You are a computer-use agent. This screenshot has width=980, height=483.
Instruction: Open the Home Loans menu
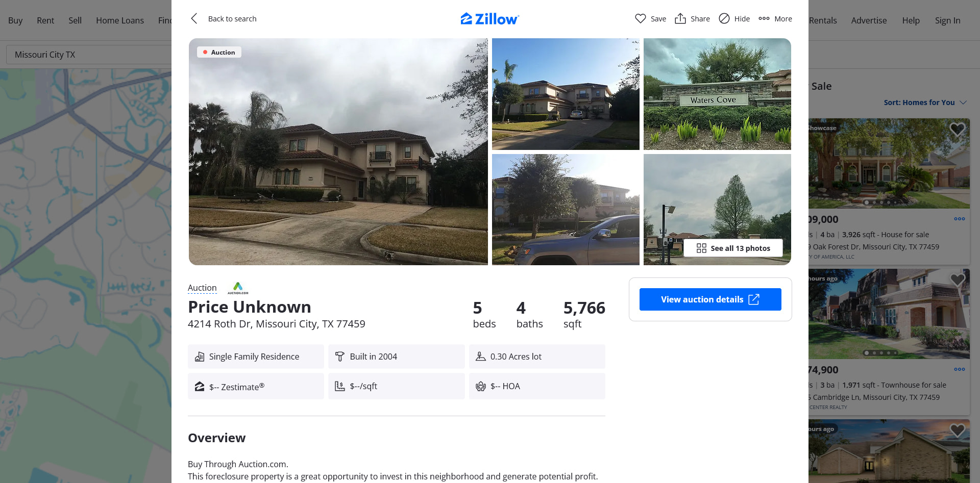tap(120, 20)
